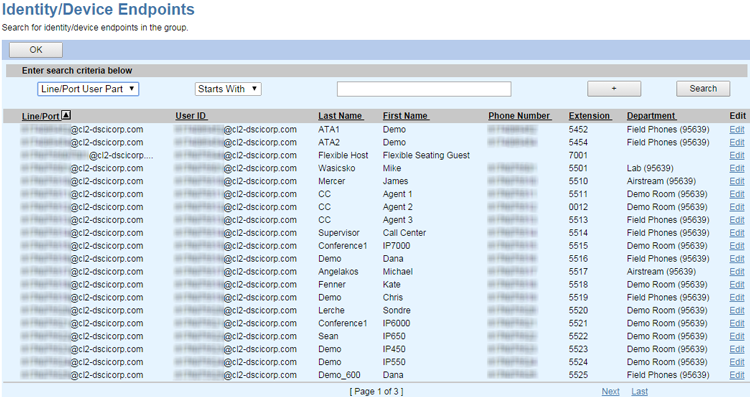Select the Supervisor last name cell
Image resolution: width=750 pixels, height=397 pixels.
339,233
